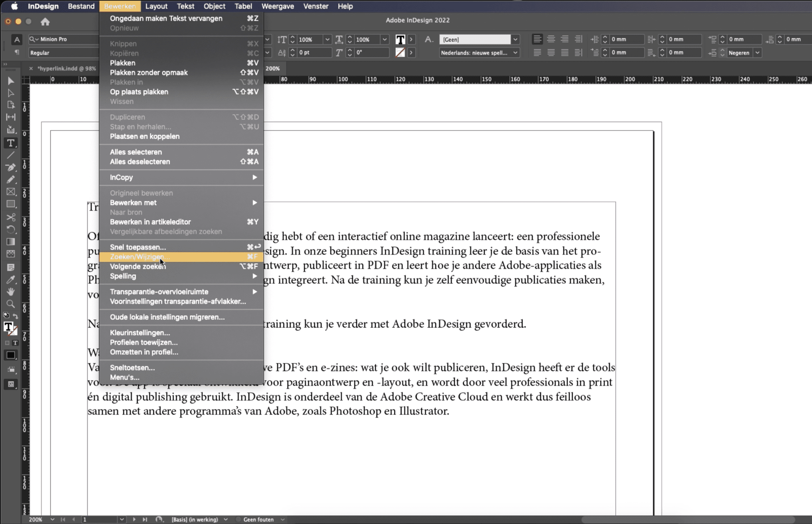
Task: Select the Gap tool
Action: pos(11,117)
